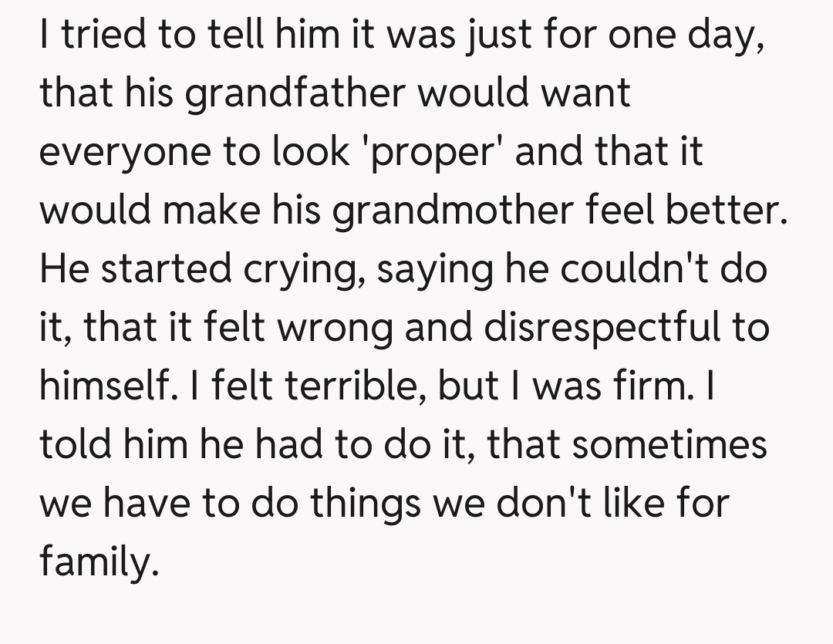Click the word 'tried' in first line
Viewport: 833px width, 644px height.
(99, 35)
